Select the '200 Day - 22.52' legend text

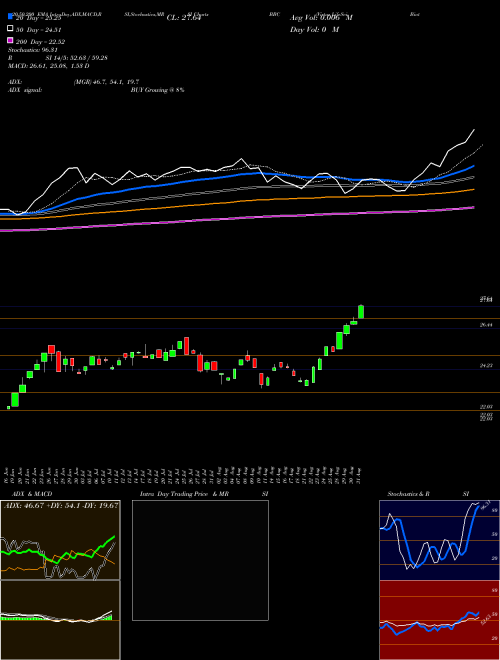coord(40,42)
